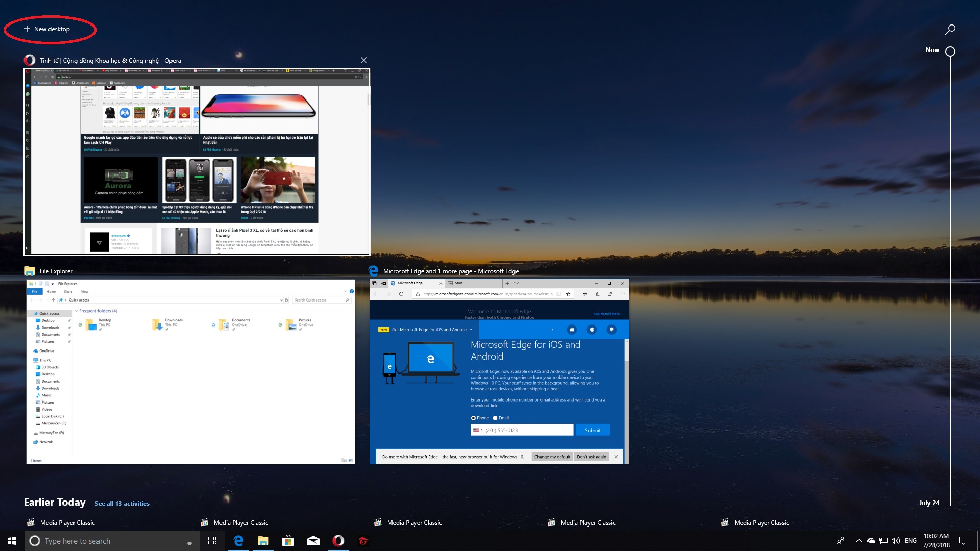Open the network tray icon

(883, 541)
